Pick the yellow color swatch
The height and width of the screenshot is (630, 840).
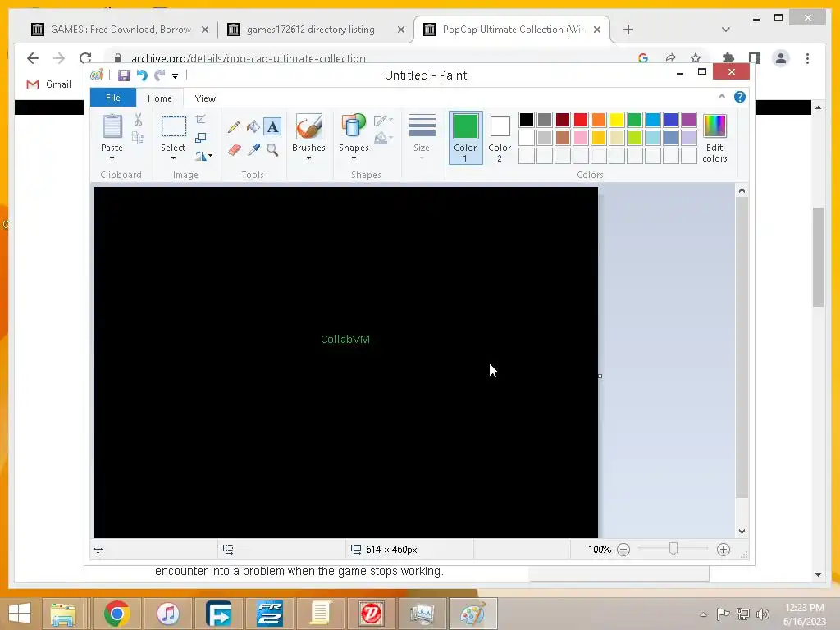(x=617, y=120)
